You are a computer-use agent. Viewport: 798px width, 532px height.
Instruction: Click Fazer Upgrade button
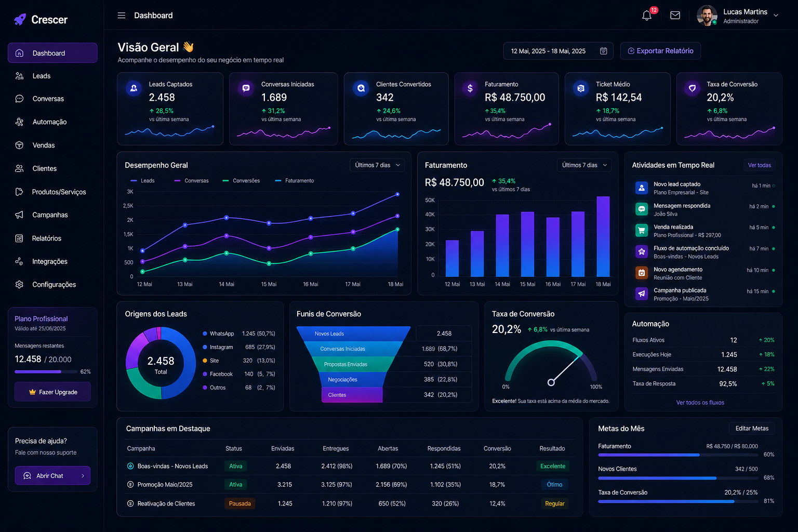[x=52, y=392]
